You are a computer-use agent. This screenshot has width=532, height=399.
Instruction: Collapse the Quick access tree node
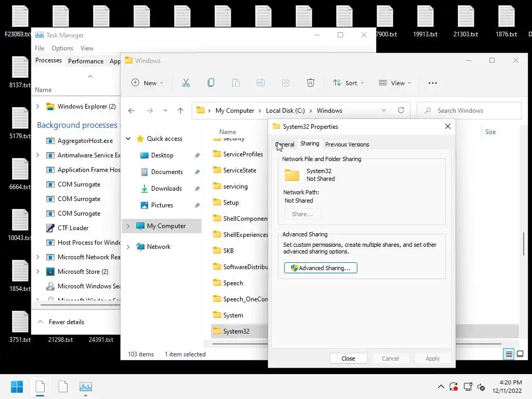click(128, 138)
